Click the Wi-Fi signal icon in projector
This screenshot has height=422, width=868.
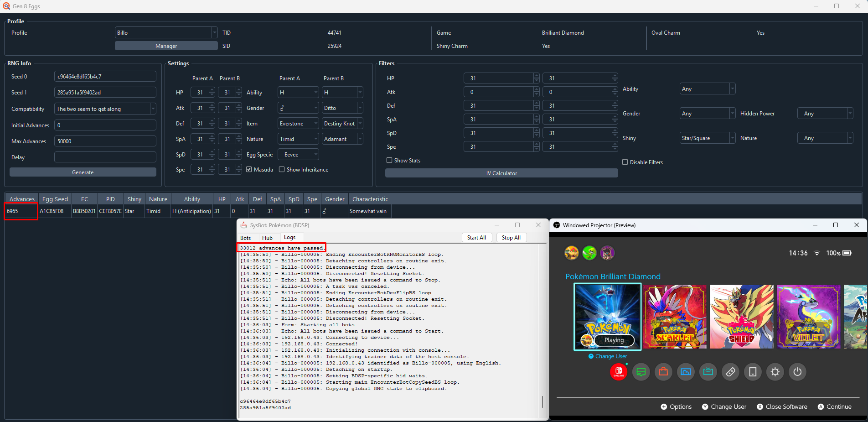click(x=817, y=253)
